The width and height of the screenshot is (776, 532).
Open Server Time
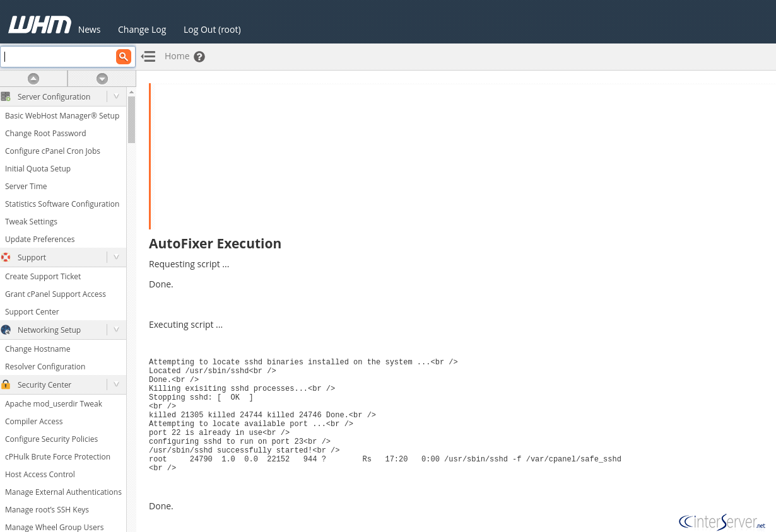(26, 186)
